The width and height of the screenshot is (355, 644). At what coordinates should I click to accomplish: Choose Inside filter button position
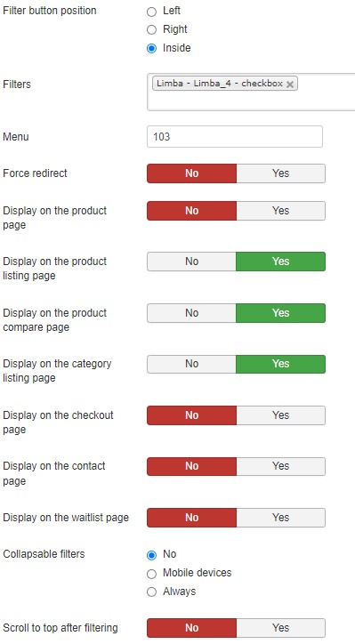(x=151, y=48)
